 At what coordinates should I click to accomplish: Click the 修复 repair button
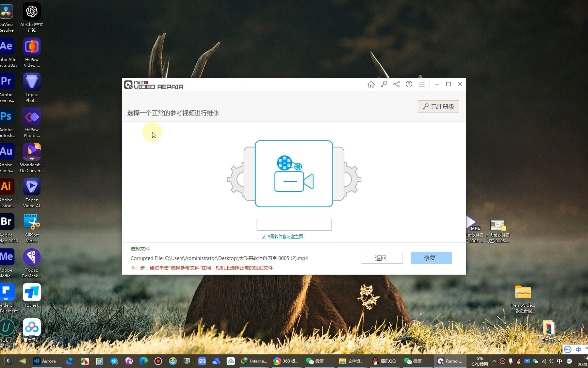pos(431,258)
